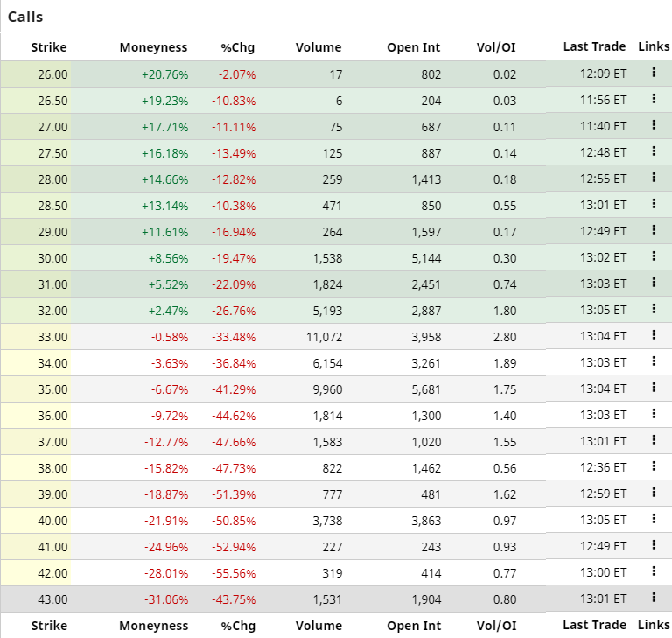Click the 11:40 ET last trade time

pyautogui.click(x=604, y=126)
